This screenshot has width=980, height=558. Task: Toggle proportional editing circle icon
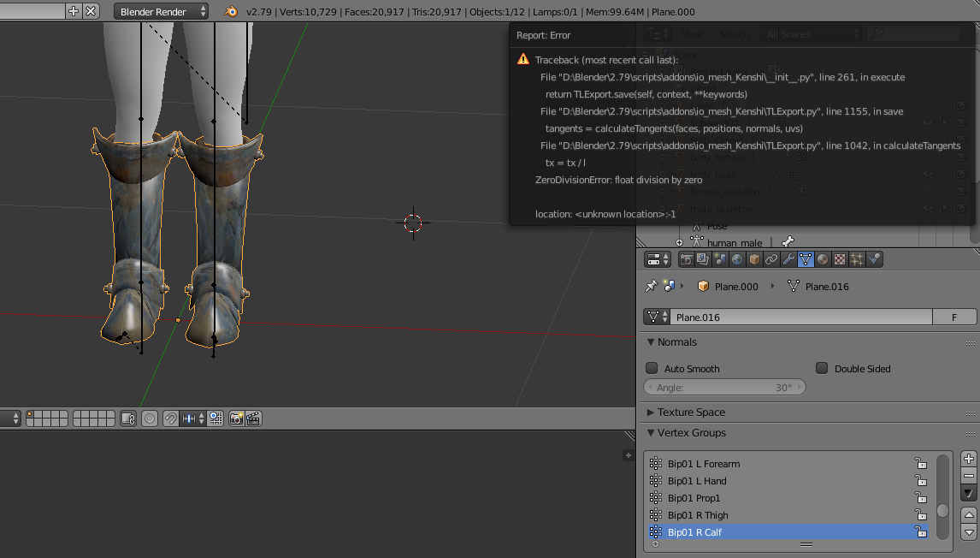point(150,418)
